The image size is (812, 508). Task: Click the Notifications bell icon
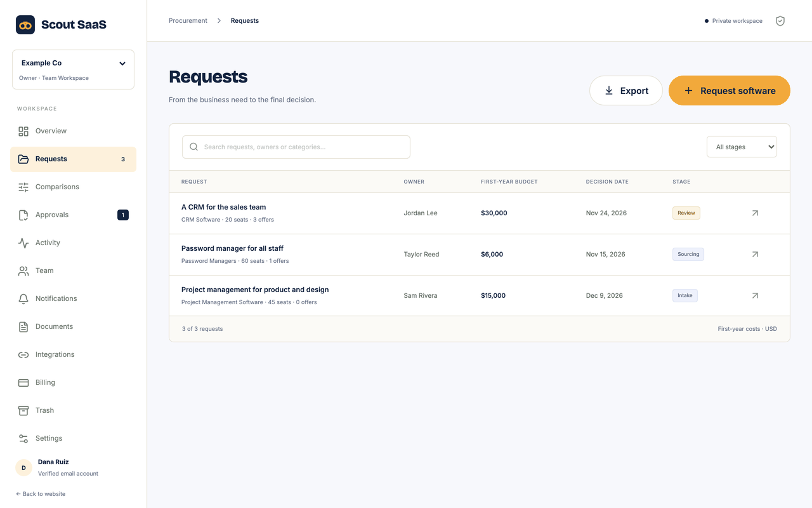23,299
